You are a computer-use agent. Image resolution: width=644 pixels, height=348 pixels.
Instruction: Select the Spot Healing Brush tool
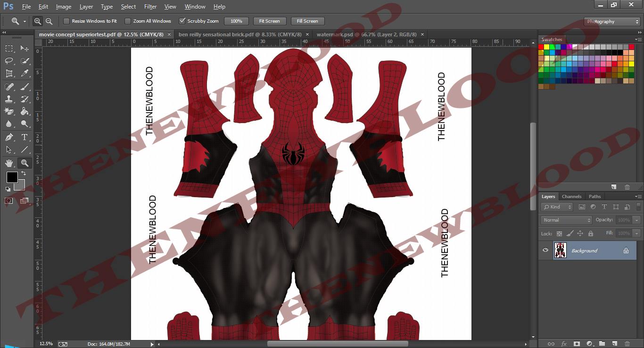tap(9, 86)
